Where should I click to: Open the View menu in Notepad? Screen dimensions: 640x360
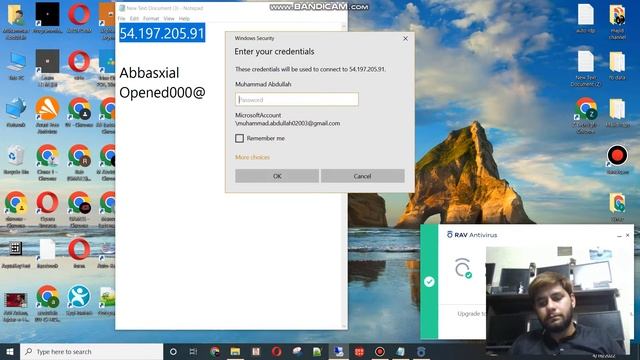tap(169, 18)
